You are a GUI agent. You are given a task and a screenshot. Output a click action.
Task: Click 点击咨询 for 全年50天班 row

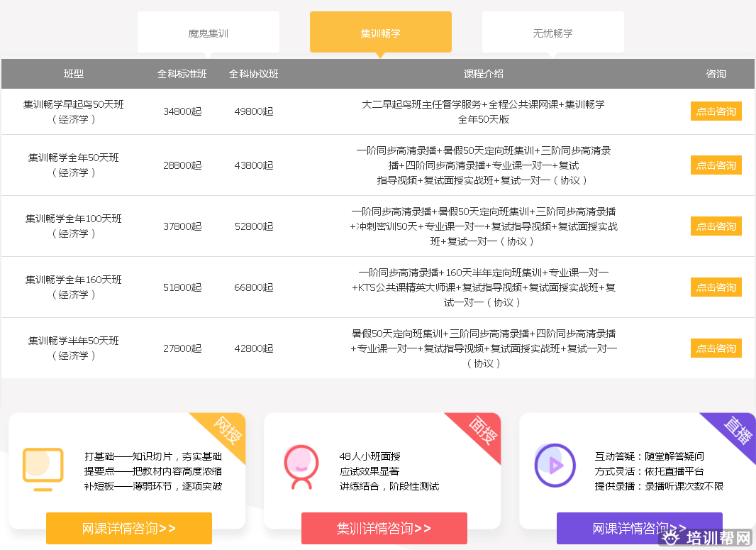click(x=716, y=165)
